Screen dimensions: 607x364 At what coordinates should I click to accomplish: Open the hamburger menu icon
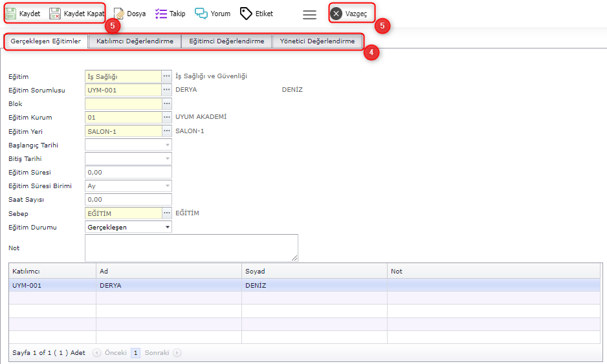pos(309,14)
